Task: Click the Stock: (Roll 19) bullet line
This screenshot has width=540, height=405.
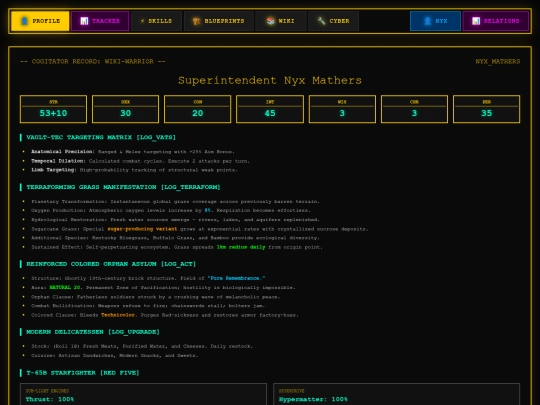Action: pyautogui.click(x=142, y=346)
